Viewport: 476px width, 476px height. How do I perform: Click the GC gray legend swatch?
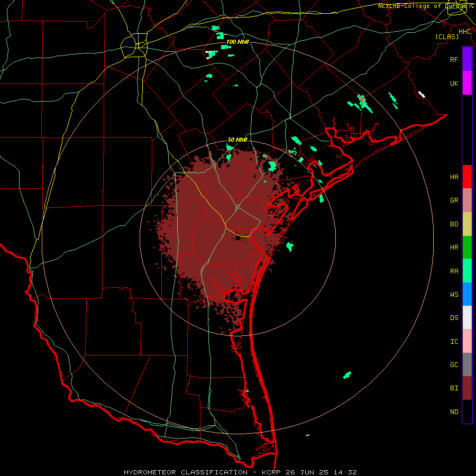[467, 364]
